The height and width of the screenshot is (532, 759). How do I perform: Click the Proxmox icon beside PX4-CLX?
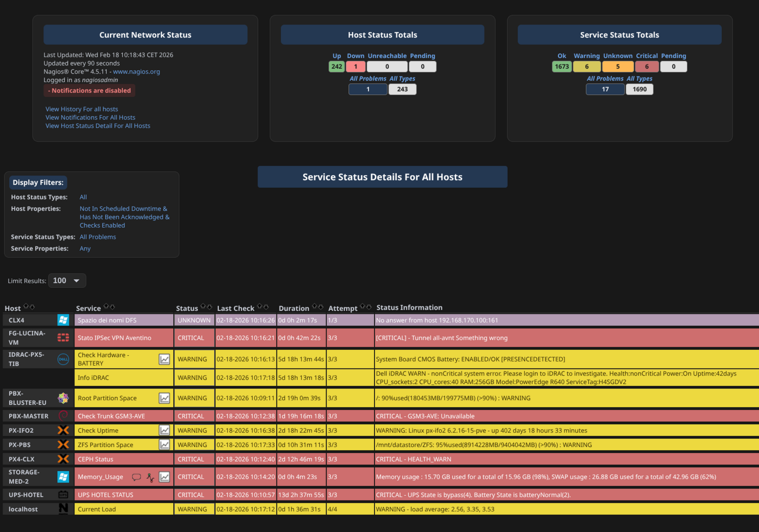[x=63, y=459]
